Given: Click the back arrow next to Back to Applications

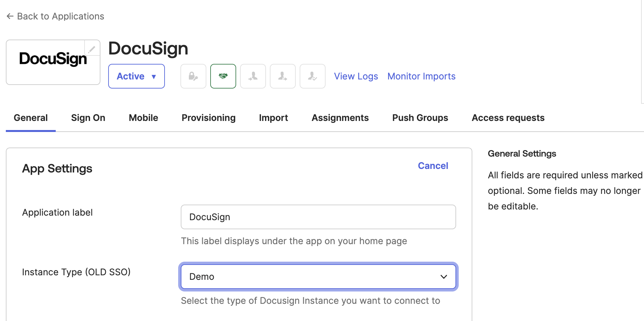Looking at the screenshot, I should 10,16.
